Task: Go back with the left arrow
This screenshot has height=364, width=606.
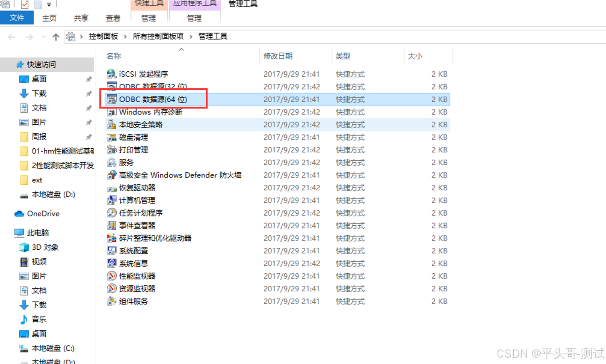Action: [x=12, y=37]
